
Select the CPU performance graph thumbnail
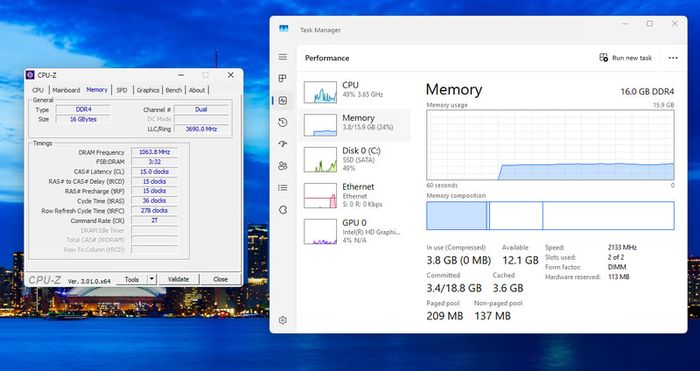(320, 92)
